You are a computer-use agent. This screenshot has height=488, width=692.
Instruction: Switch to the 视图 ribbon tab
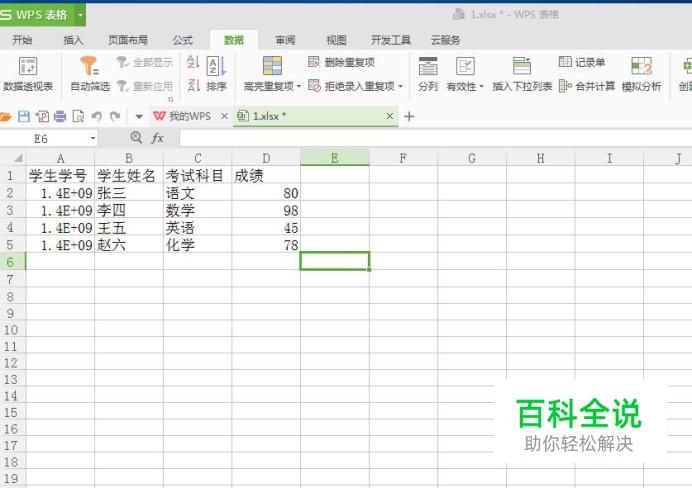pos(336,40)
